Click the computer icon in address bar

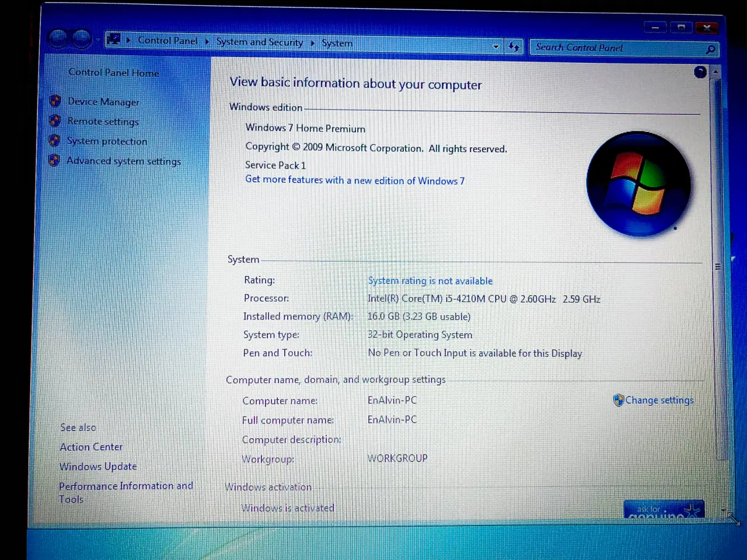[114, 39]
